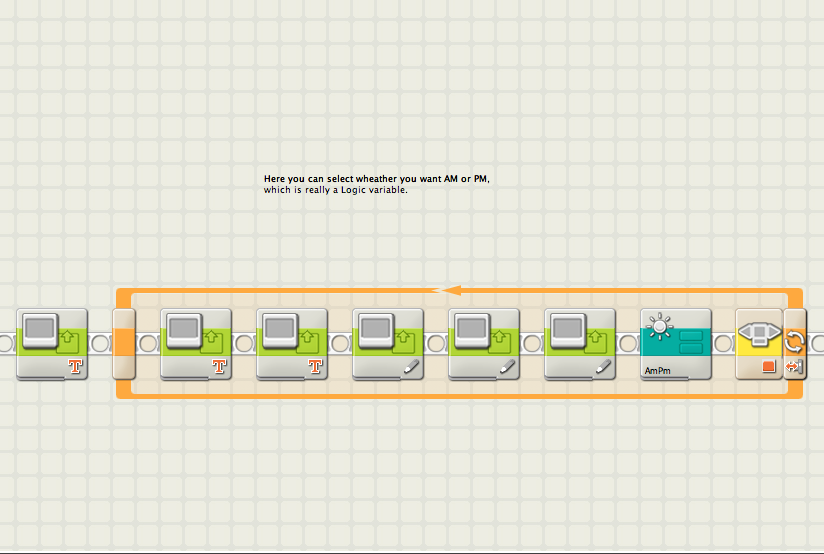Click the red loop condition icon under the arrows

click(795, 366)
